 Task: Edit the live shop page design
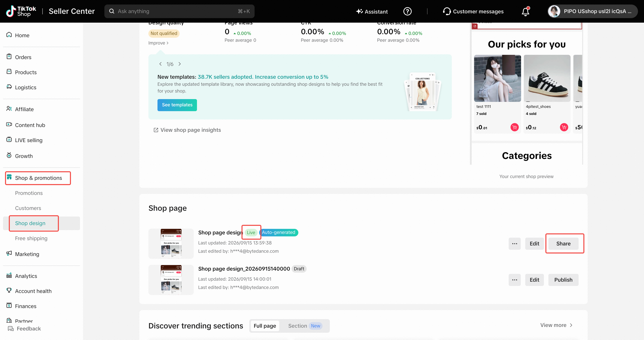click(x=534, y=244)
